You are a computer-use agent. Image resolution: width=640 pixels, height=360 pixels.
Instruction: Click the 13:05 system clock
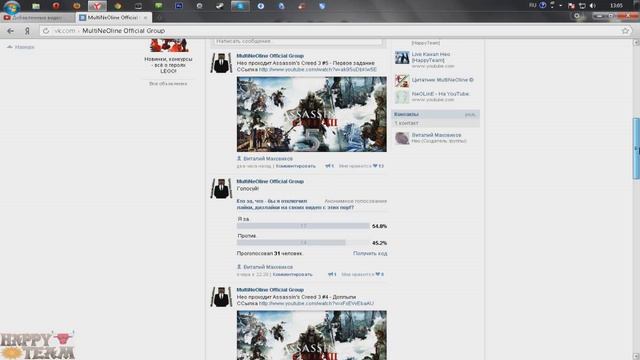coord(616,6)
